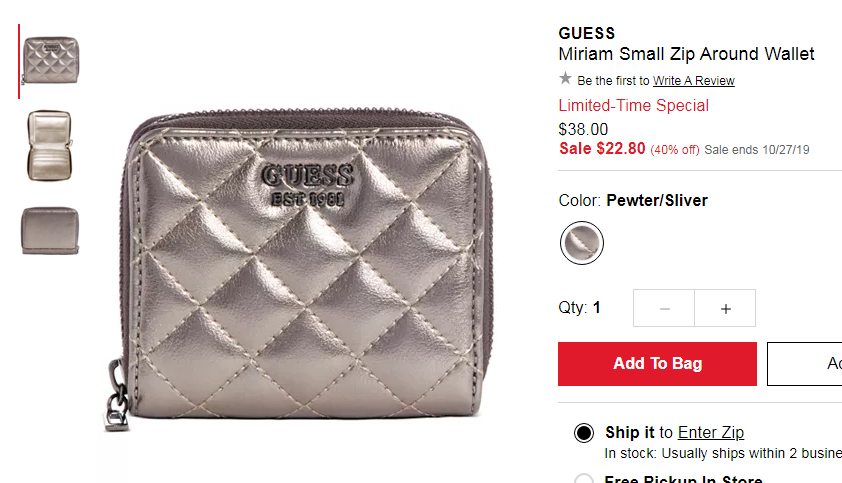
Task: Open the Write A Review link
Action: [693, 81]
